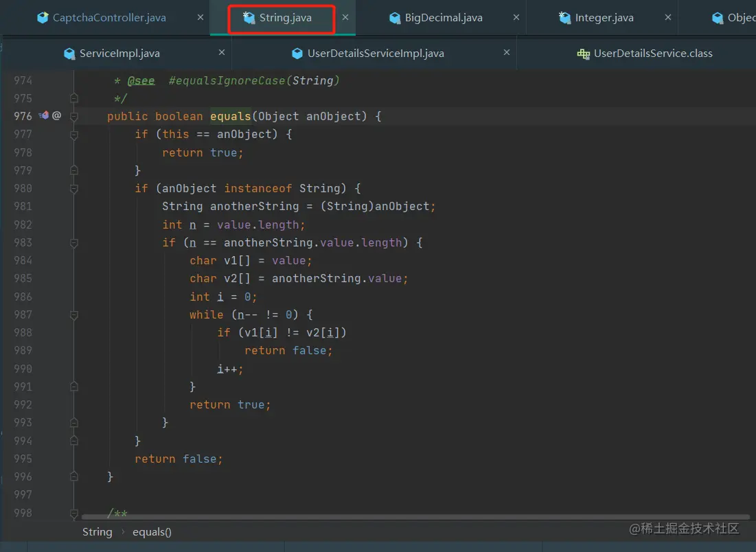Close the BigDecimal.java tab
This screenshot has width=756, height=552.
click(516, 17)
